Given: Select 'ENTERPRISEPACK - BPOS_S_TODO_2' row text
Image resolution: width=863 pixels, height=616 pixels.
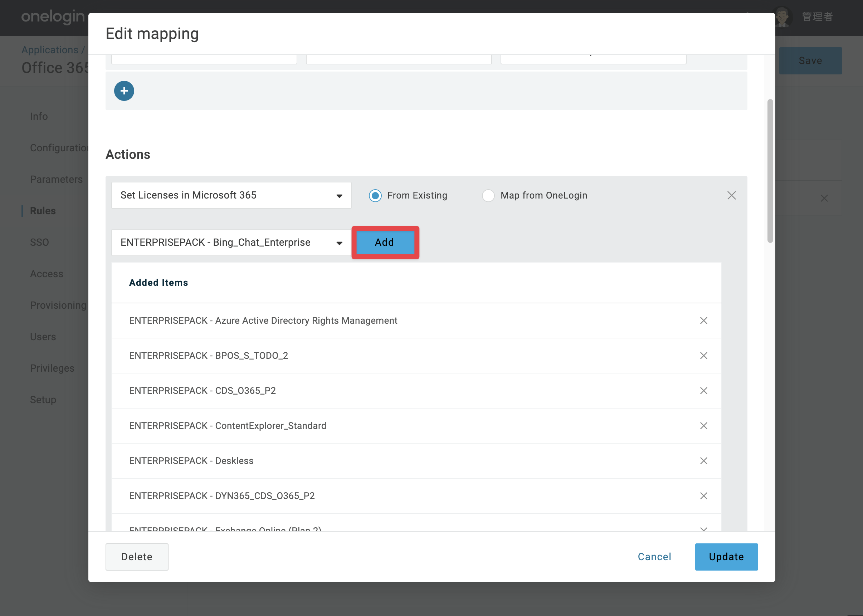Looking at the screenshot, I should (208, 356).
